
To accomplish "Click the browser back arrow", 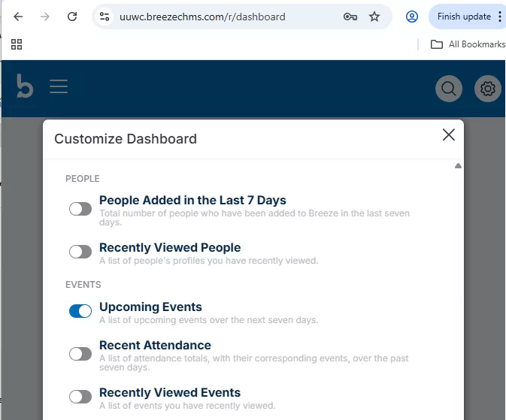I will click(18, 17).
